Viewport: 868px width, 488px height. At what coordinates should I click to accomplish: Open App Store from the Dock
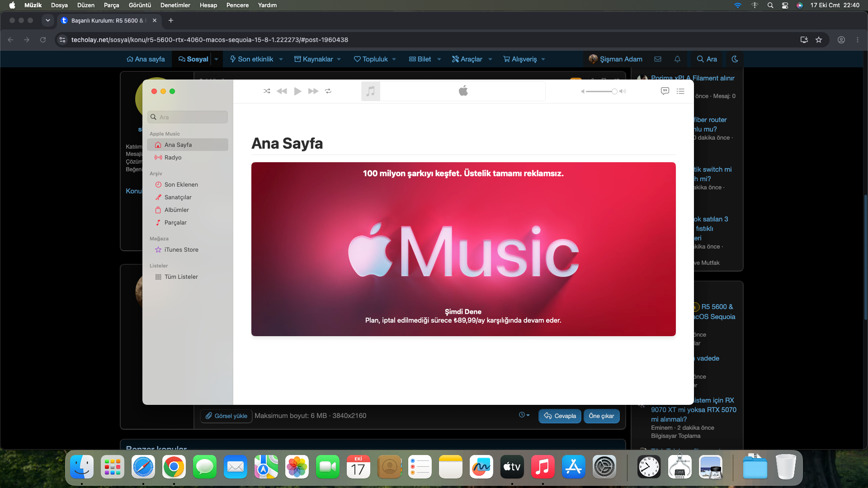[x=574, y=467]
